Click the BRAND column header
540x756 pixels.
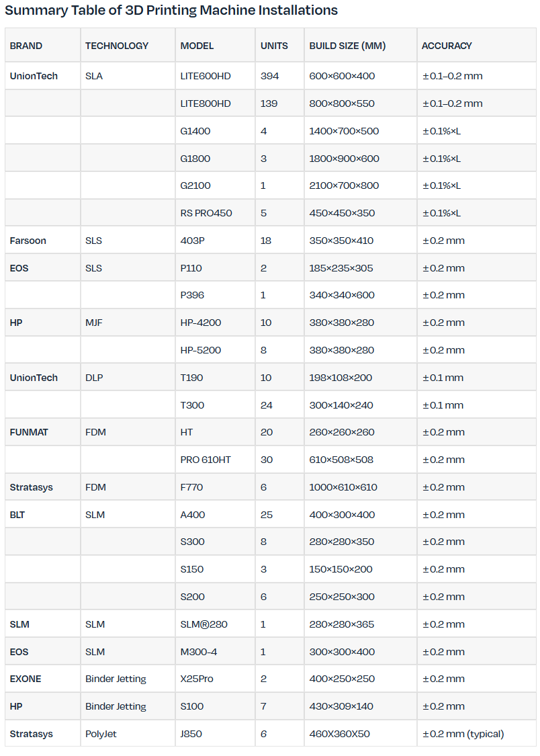coord(26,46)
